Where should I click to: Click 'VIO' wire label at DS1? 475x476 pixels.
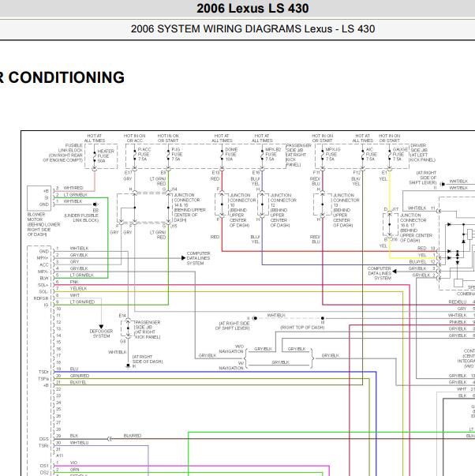pyautogui.click(x=73, y=463)
